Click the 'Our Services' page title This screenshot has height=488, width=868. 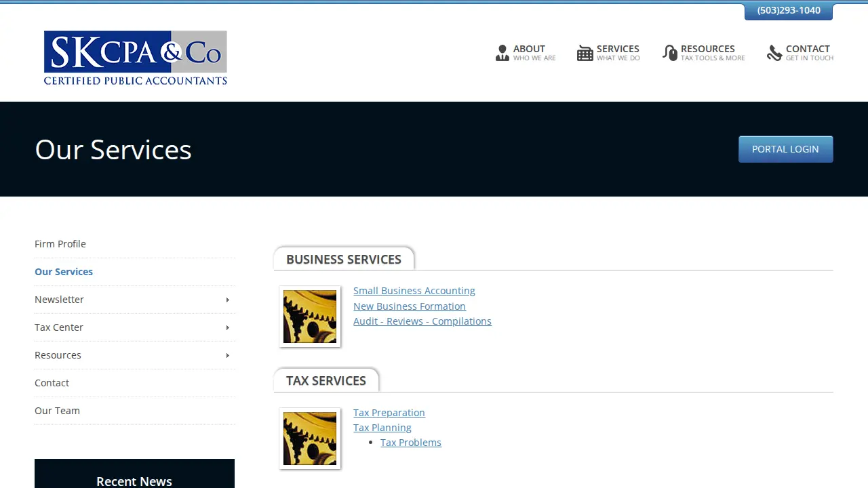pyautogui.click(x=113, y=150)
